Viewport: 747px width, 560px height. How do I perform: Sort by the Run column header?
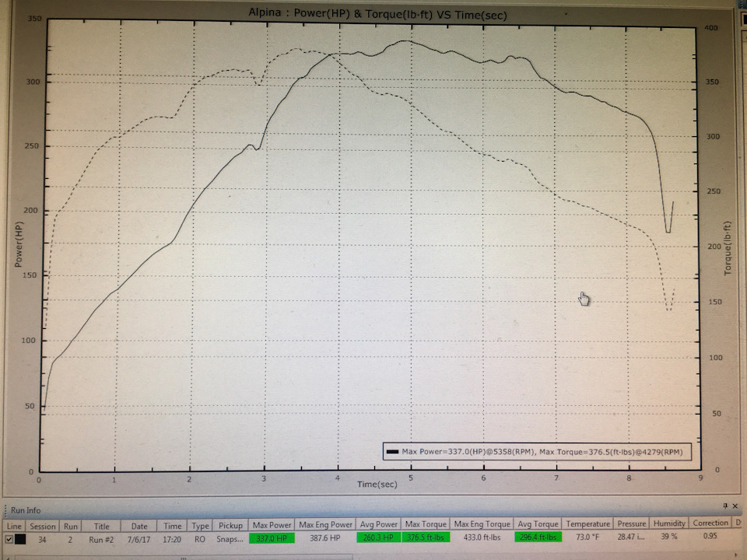pos(71,527)
